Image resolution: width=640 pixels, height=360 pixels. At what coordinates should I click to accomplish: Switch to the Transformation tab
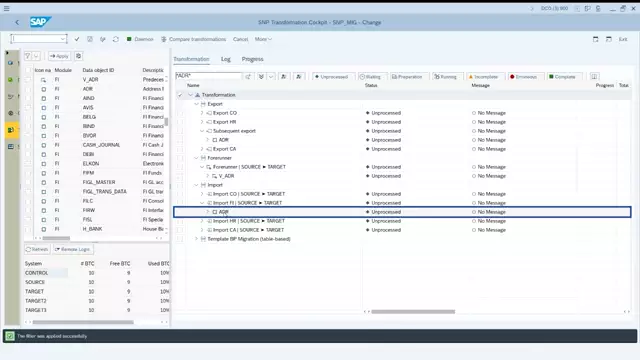click(191, 59)
